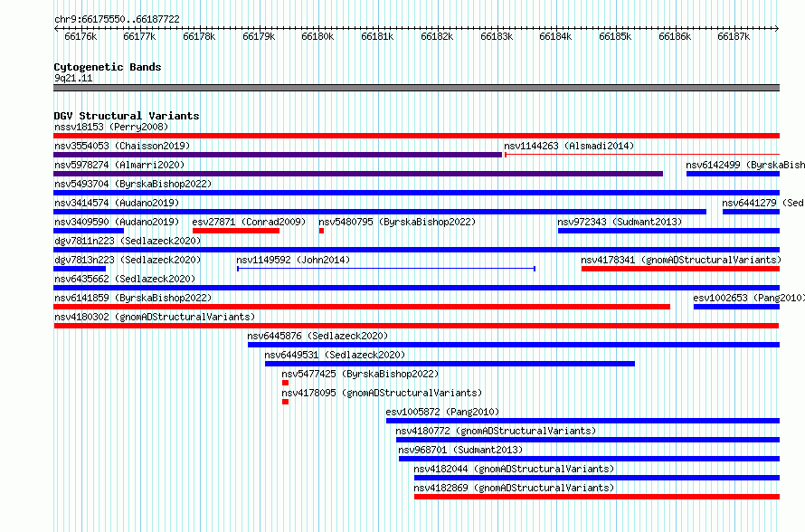Click the chr9:66175550..66187722 region text
This screenshot has width=805, height=532.
[117, 20]
